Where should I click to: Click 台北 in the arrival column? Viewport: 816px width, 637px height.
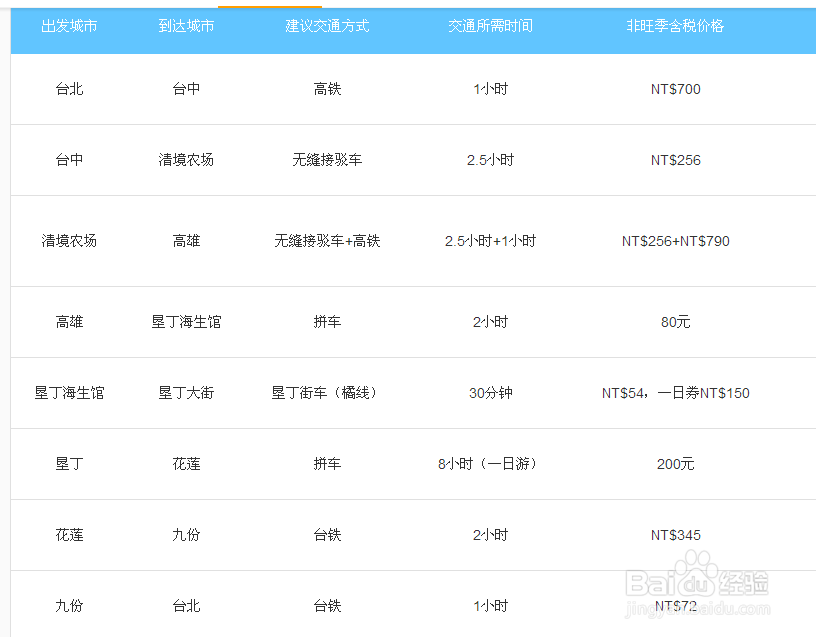pos(186,606)
